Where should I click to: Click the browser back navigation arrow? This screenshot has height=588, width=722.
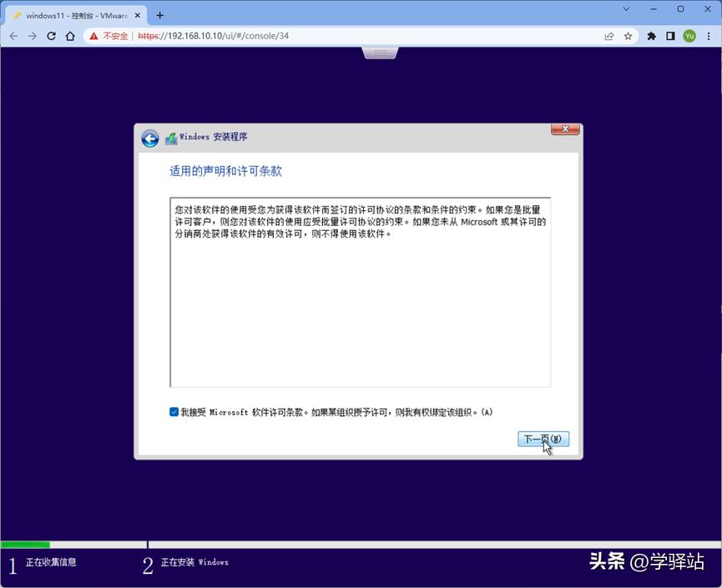click(13, 36)
